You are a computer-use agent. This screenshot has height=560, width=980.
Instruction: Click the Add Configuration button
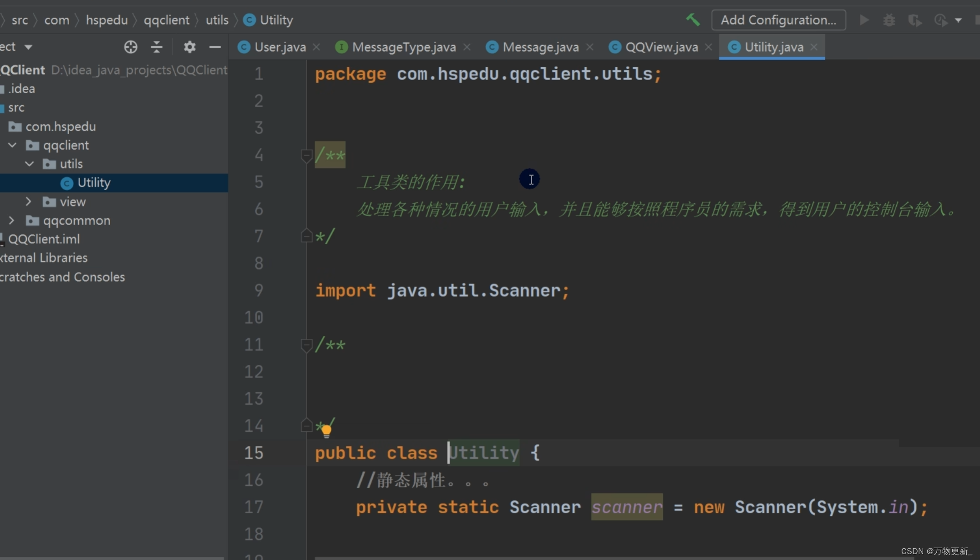tap(778, 19)
